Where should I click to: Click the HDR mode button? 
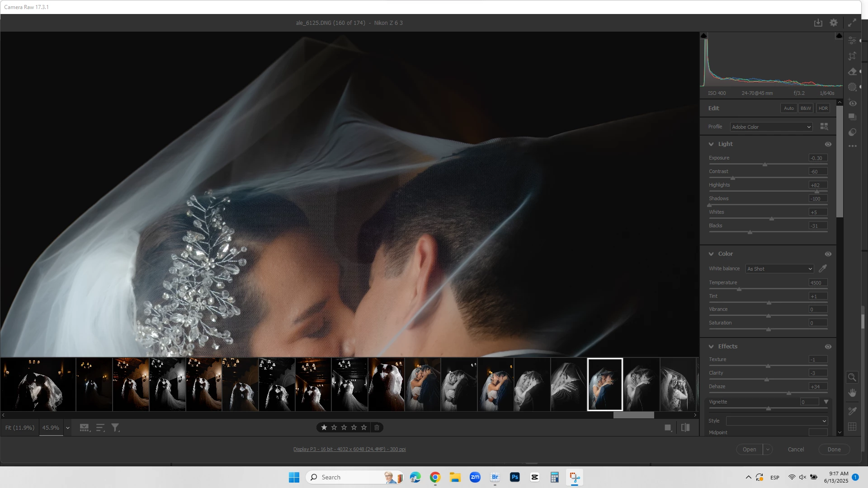pos(823,108)
